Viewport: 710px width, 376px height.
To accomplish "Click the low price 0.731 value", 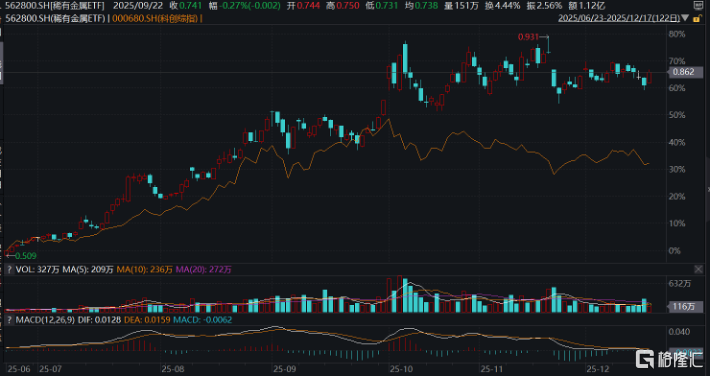I will 387,6.
